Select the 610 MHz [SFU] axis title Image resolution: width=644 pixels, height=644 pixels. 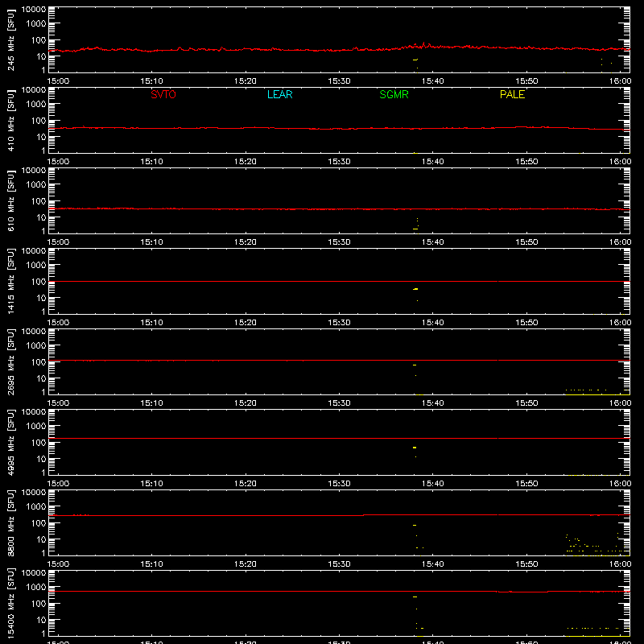point(11,200)
